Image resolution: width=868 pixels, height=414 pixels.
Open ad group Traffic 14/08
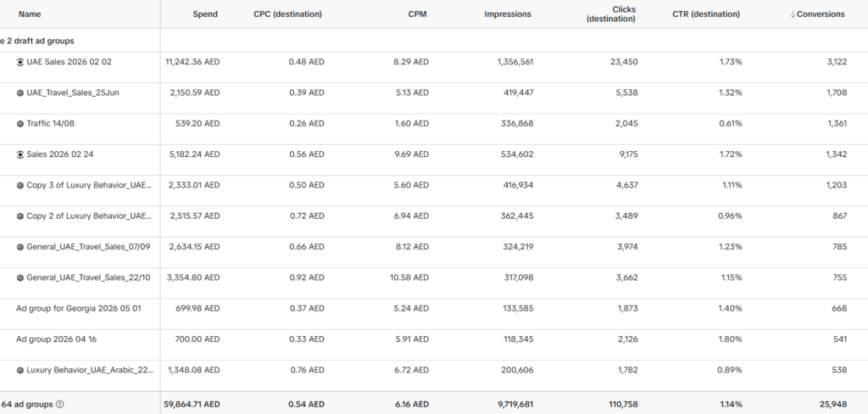click(x=50, y=124)
